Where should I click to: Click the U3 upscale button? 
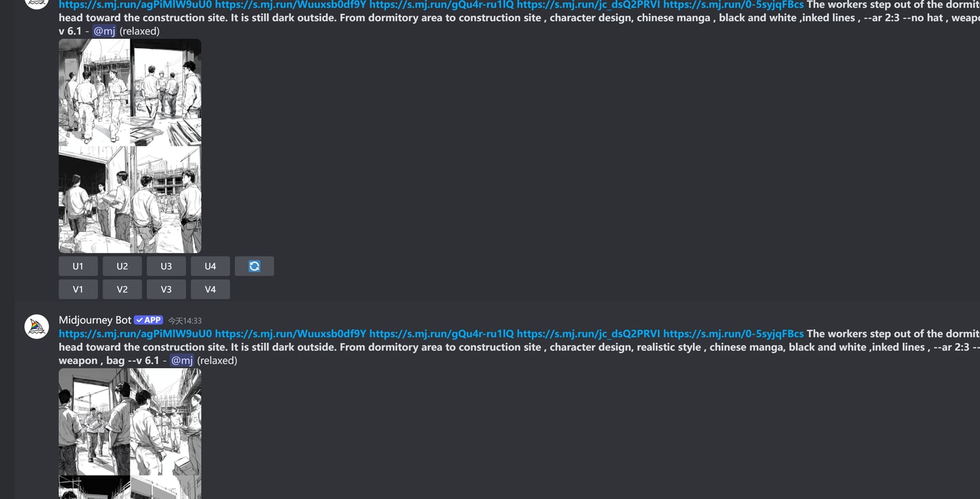[166, 266]
